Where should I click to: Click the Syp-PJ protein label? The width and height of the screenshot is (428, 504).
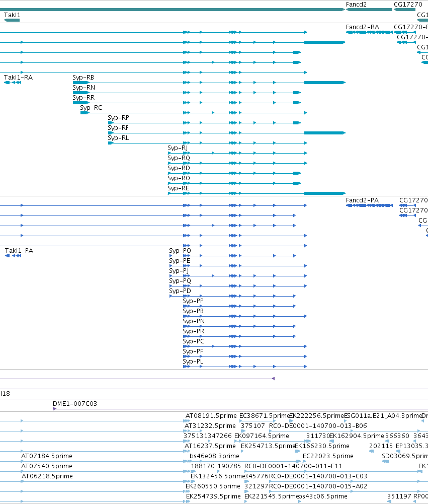(179, 271)
